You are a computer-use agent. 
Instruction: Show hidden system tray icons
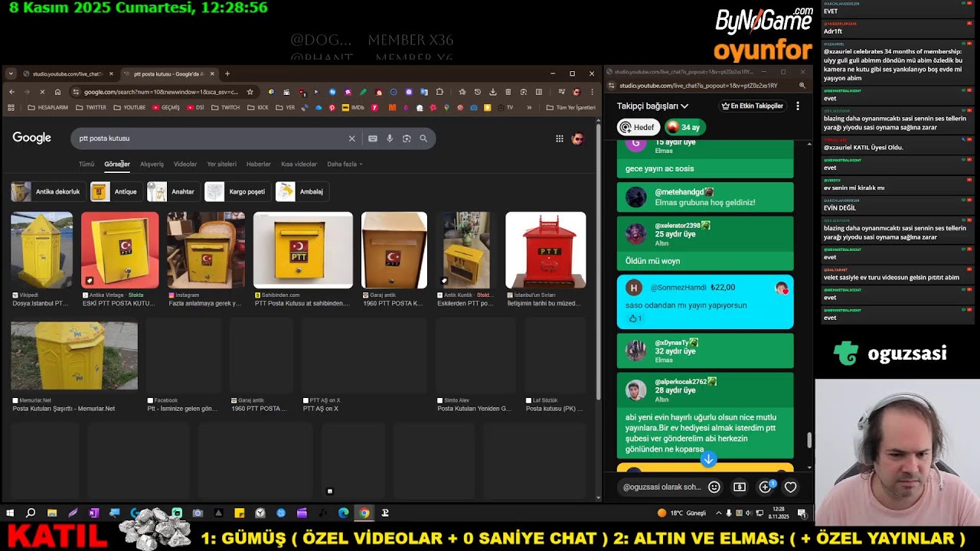pyautogui.click(x=717, y=513)
